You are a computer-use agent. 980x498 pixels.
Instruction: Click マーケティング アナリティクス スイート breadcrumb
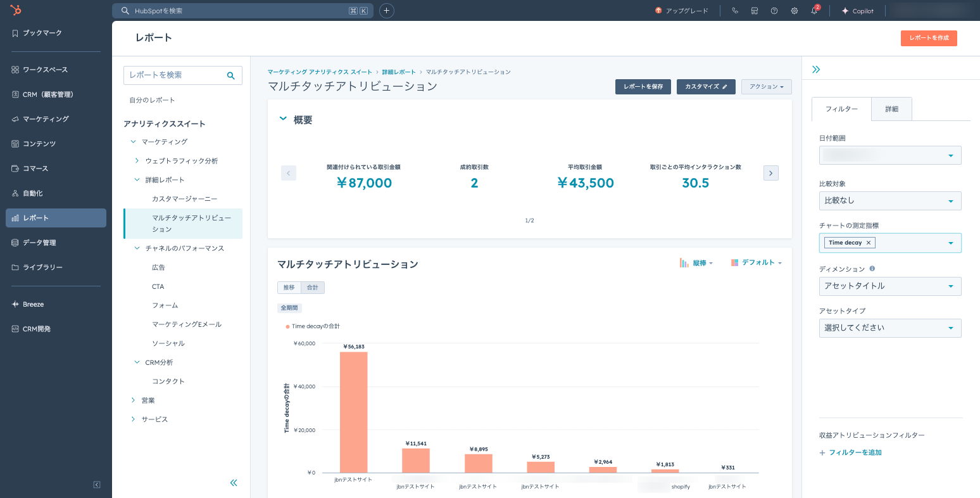(320, 72)
